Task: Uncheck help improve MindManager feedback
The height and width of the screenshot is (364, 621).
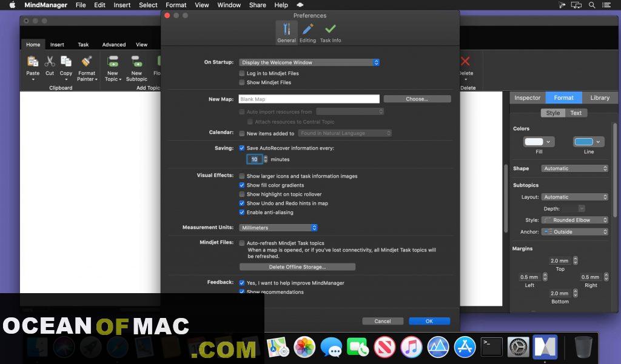Action: [x=242, y=283]
